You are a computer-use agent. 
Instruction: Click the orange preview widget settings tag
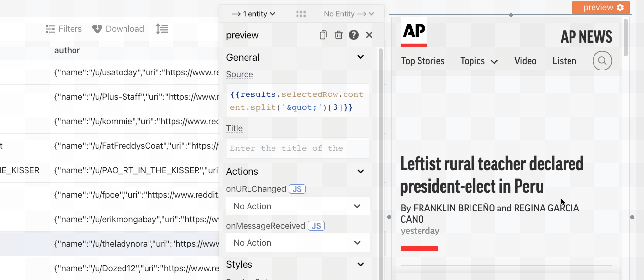pos(601,7)
